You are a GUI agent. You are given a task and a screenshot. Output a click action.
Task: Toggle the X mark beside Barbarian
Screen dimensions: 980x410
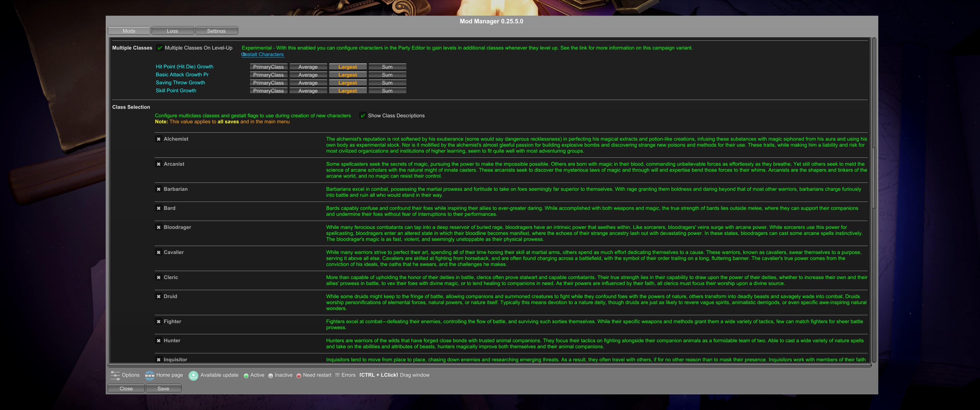coord(159,189)
